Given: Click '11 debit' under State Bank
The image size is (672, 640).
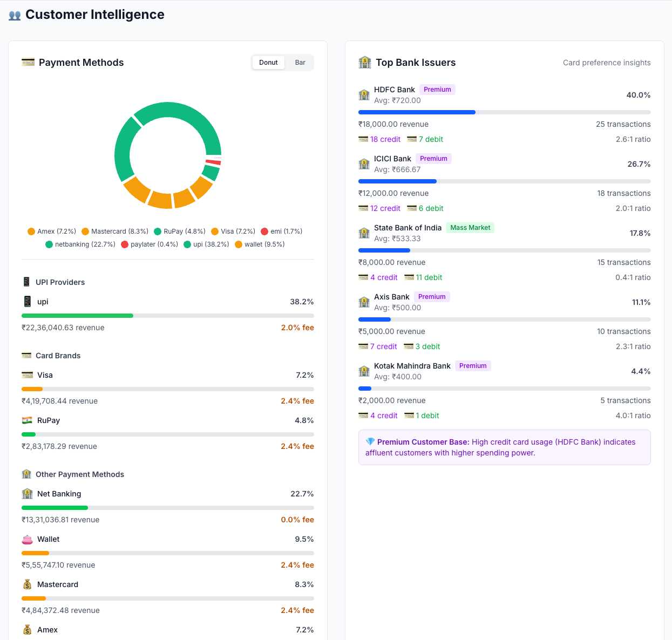Looking at the screenshot, I should 429,277.
